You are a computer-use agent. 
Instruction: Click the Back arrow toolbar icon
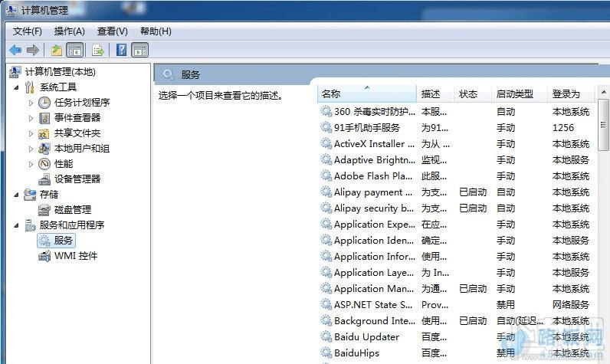[15, 50]
